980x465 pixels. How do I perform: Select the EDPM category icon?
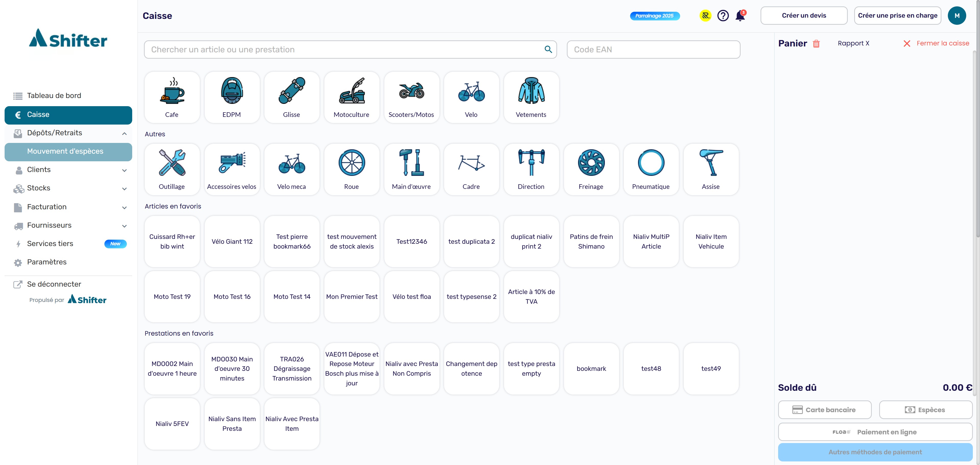pos(232,97)
